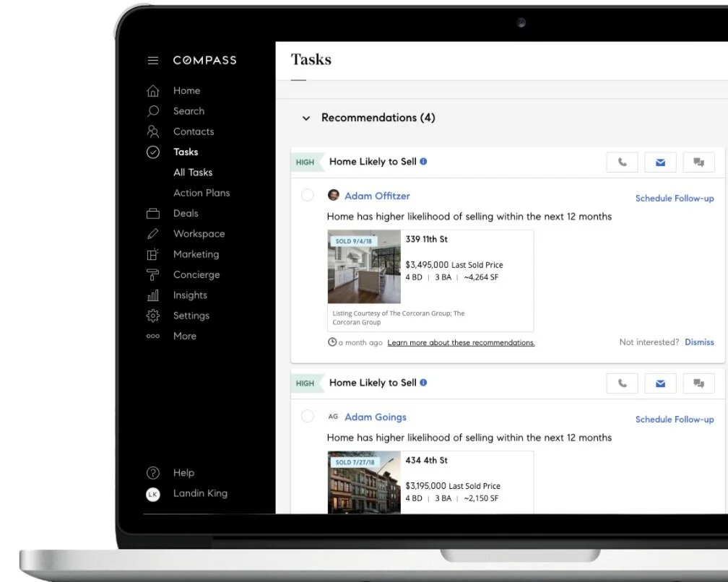The width and height of the screenshot is (728, 582).
Task: Open the email icon for Adam Goings' recommendation
Action: click(660, 383)
